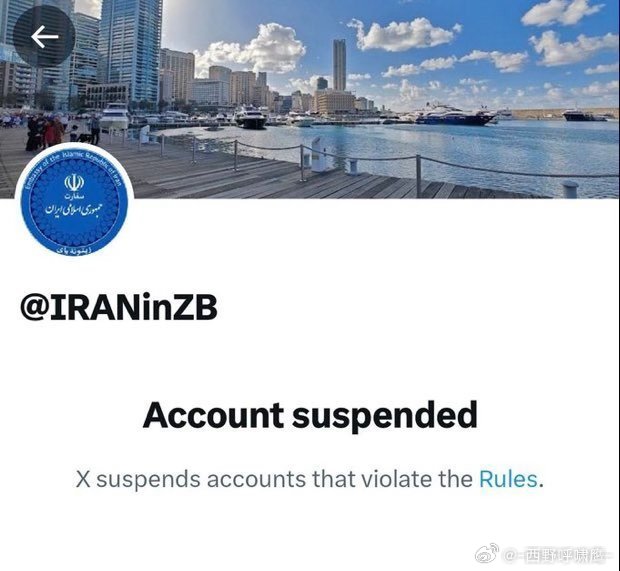Image resolution: width=620 pixels, height=571 pixels.
Task: Click the Weibo logo watermark icon
Action: coord(487,553)
